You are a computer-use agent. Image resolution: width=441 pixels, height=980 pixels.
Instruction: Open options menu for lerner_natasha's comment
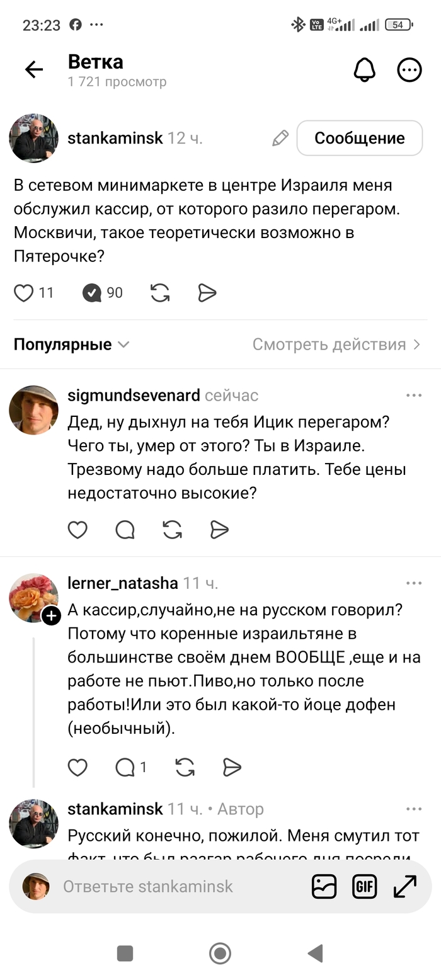414,583
